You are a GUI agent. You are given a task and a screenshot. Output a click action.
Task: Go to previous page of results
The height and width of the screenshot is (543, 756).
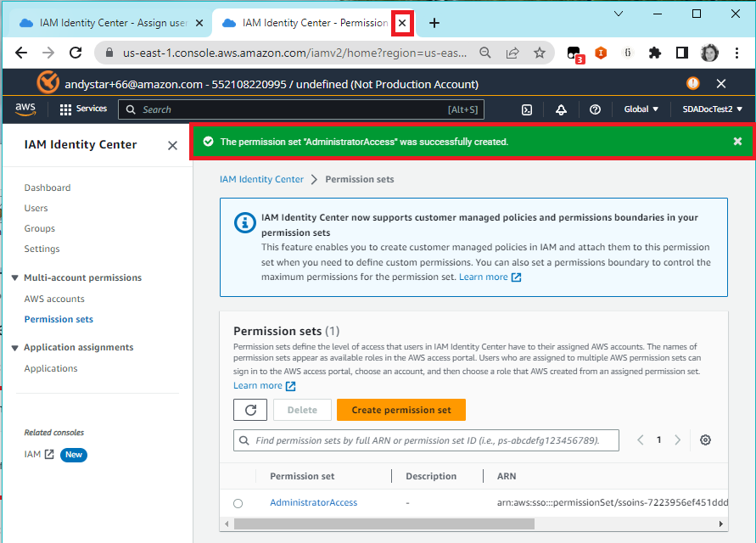coord(641,439)
